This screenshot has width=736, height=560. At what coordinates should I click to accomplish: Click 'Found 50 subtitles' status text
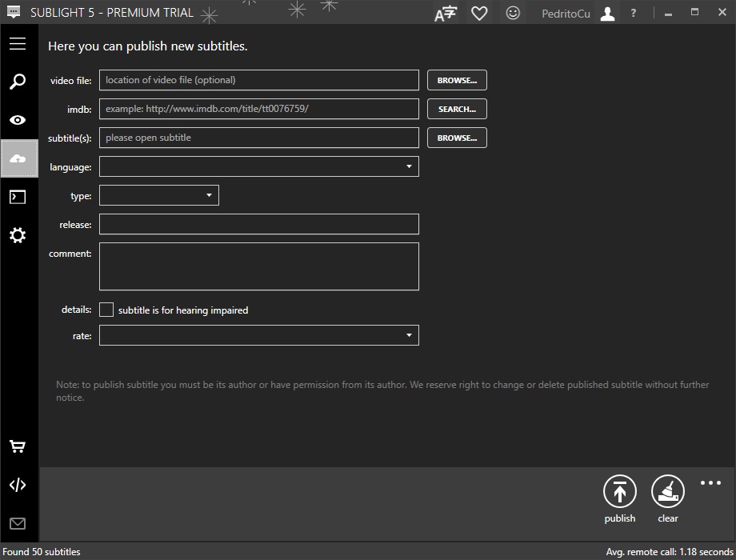[42, 552]
